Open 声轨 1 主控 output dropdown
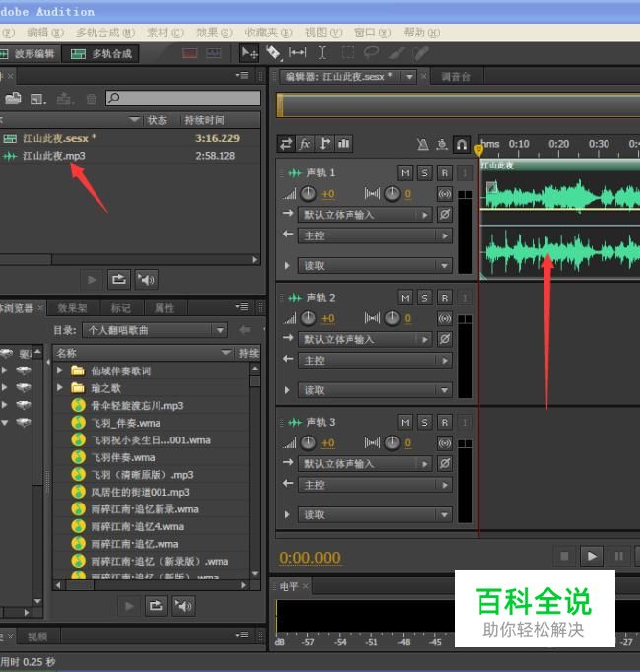640x672 pixels. (375, 235)
